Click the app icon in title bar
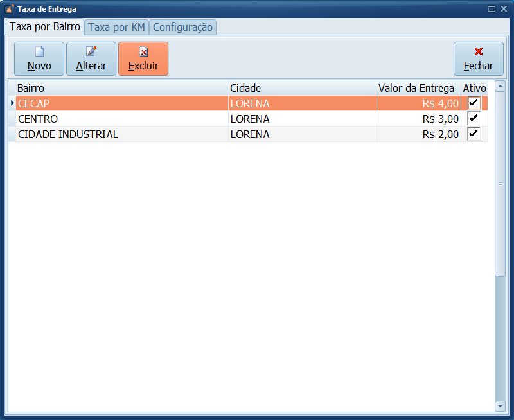Viewport: 514px width, 420px height. click(x=9, y=9)
